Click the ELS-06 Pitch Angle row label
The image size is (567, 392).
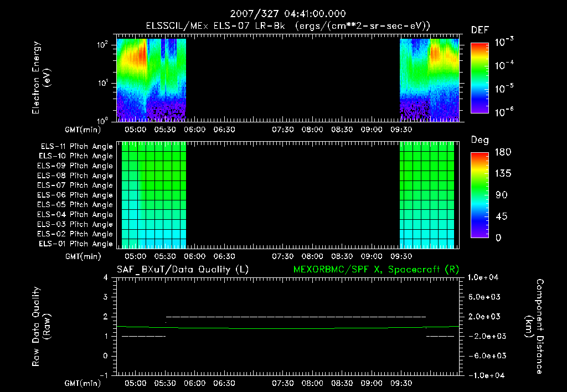pyautogui.click(x=75, y=195)
